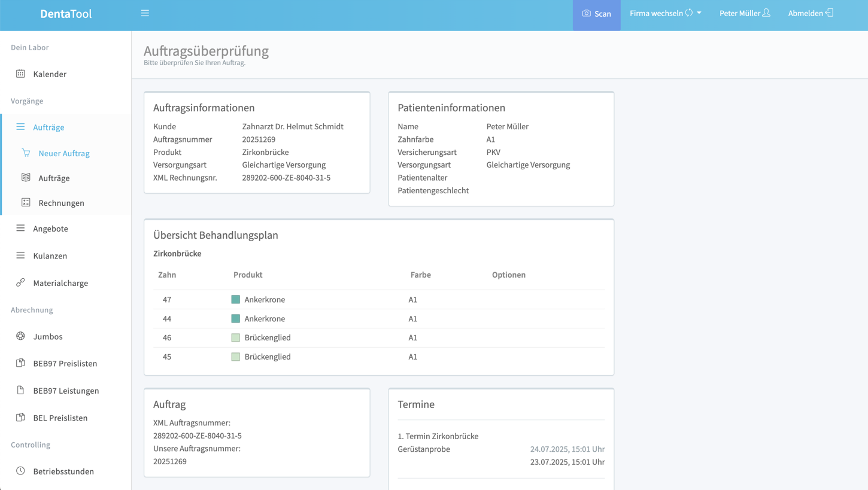The width and height of the screenshot is (868, 490).
Task: Toggle the hamburger sidebar menu icon
Action: click(x=145, y=13)
